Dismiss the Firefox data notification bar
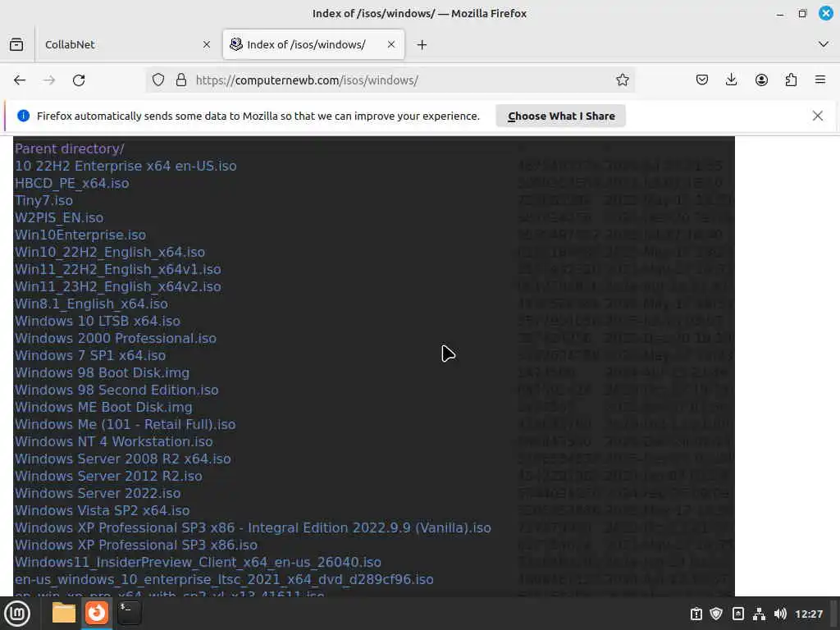 [x=818, y=116]
